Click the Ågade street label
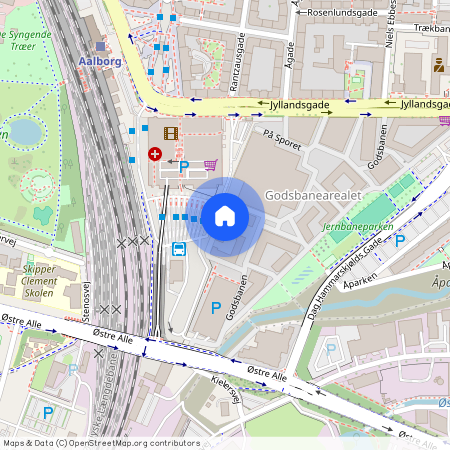 pos(290,55)
